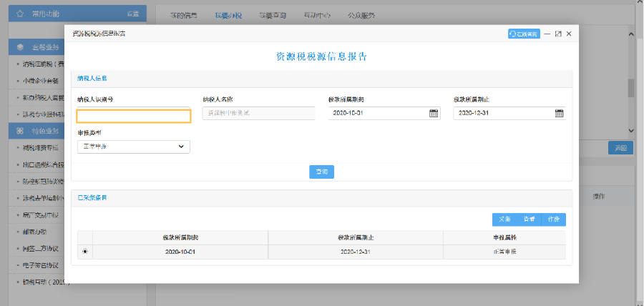Click the online customer service headset icon
644x306 pixels.
[513, 34]
